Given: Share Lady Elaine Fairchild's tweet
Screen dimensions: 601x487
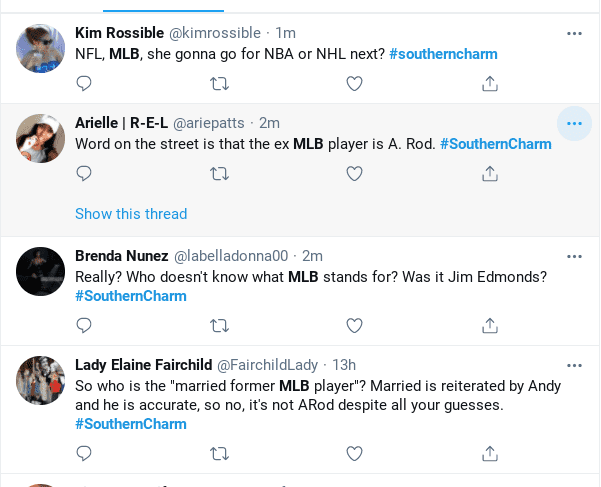Looking at the screenshot, I should coord(490,454).
